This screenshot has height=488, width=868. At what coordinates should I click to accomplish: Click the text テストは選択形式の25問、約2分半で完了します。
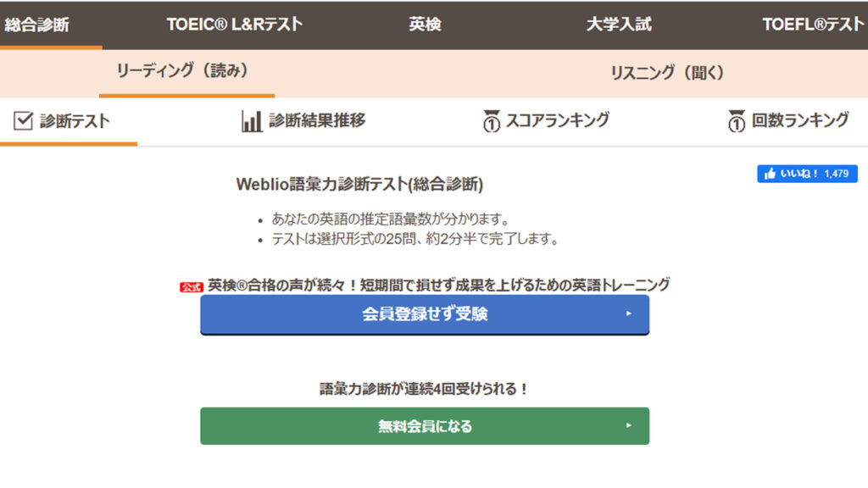pyautogui.click(x=415, y=239)
